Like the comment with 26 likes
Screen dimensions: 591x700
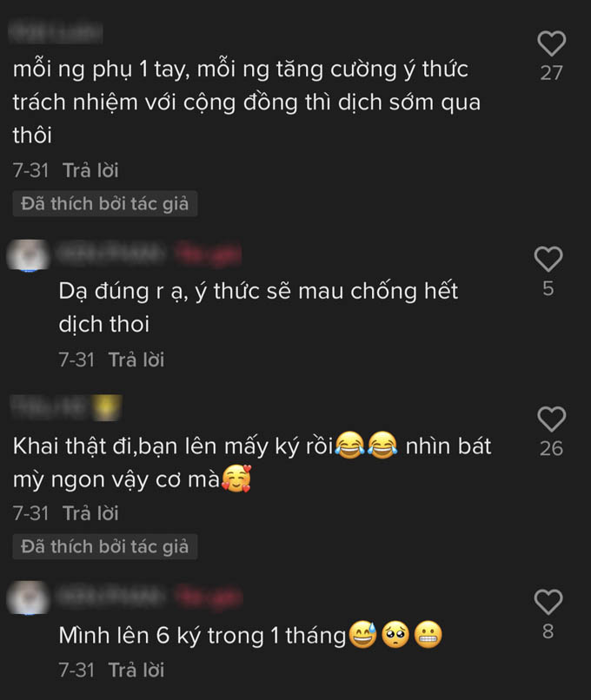(551, 419)
